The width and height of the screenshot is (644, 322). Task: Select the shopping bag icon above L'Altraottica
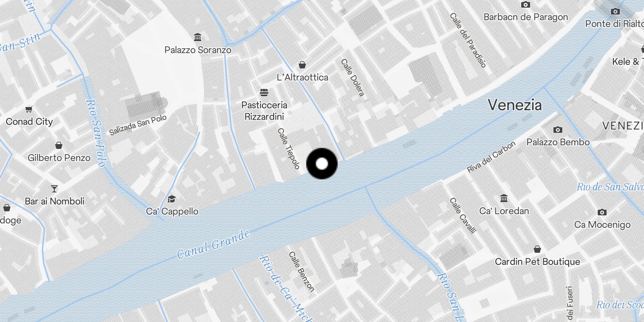coord(302,65)
